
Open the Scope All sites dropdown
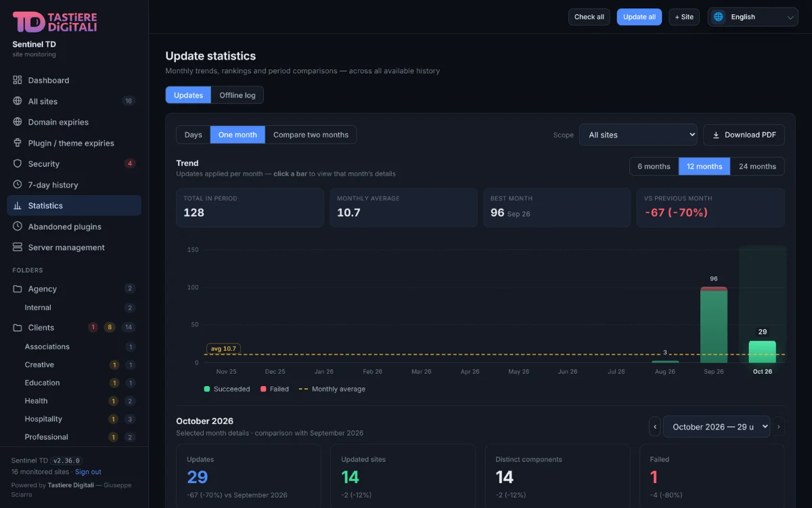coord(638,135)
